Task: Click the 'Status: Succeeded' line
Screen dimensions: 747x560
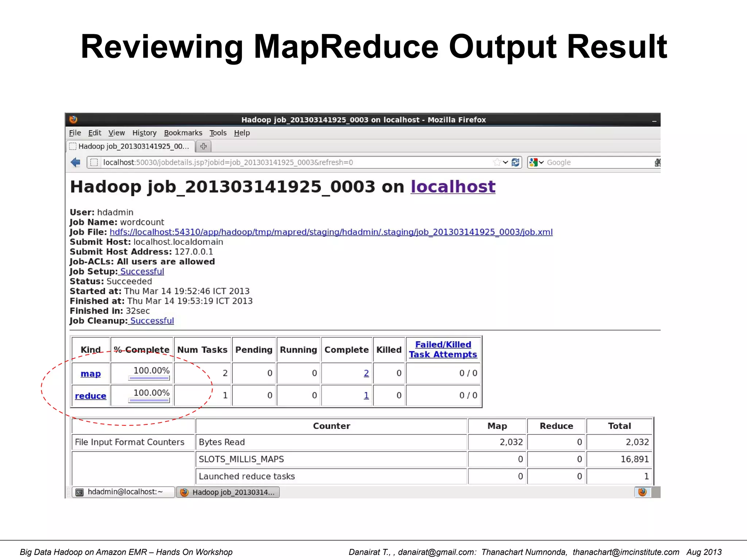Action: 111,281
